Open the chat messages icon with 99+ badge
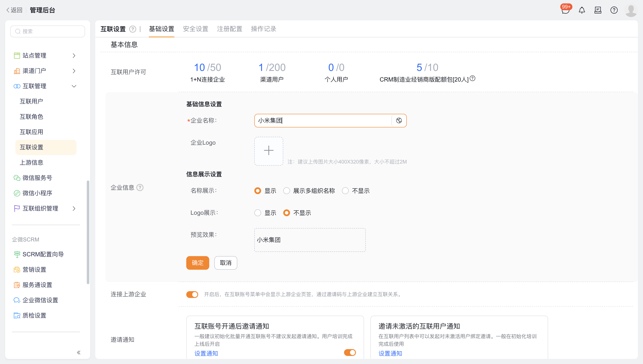 click(565, 10)
